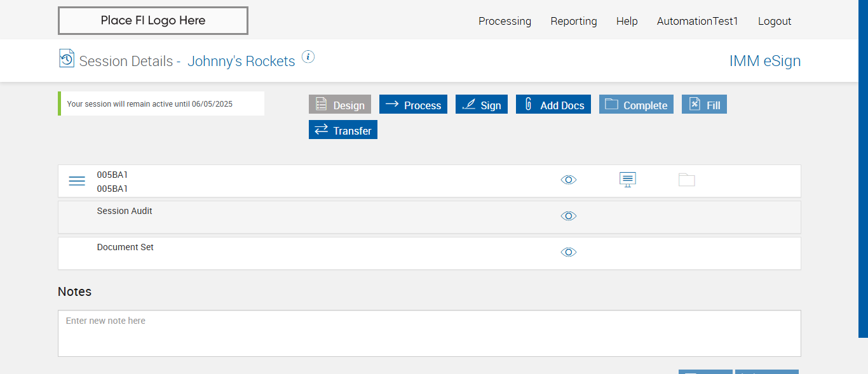Preview Document Set with the eye icon
This screenshot has height=374, width=868.
click(569, 252)
